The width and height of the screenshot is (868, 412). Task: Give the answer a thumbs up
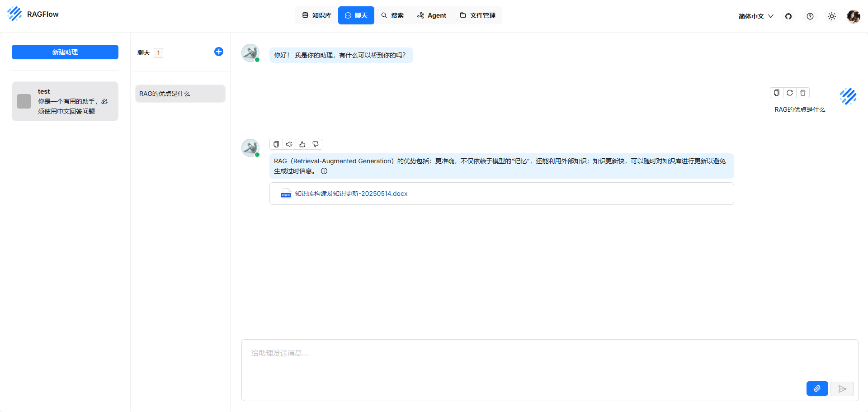pos(302,144)
